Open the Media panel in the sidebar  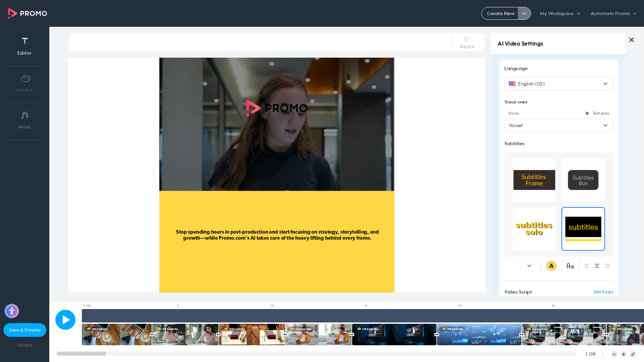pos(24,84)
